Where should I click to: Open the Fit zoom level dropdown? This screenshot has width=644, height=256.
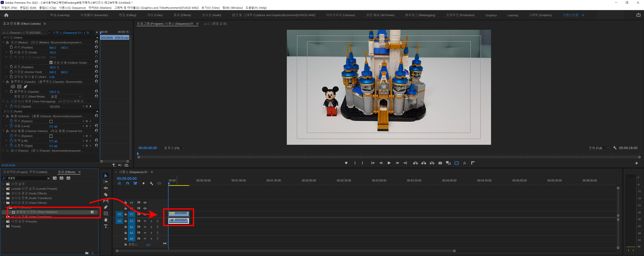tap(174, 148)
